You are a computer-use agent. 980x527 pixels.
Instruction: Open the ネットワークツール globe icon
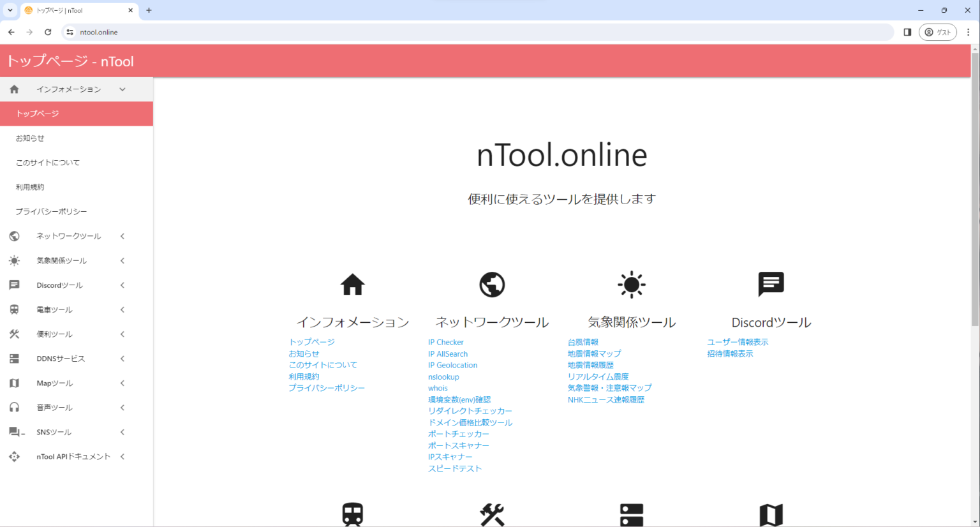pos(13,236)
